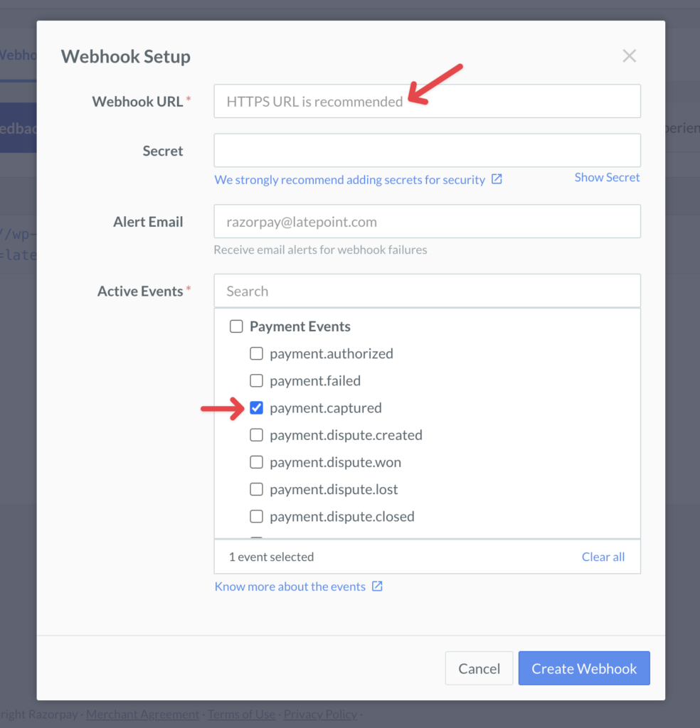Enable the payment.authorized event

(x=256, y=353)
